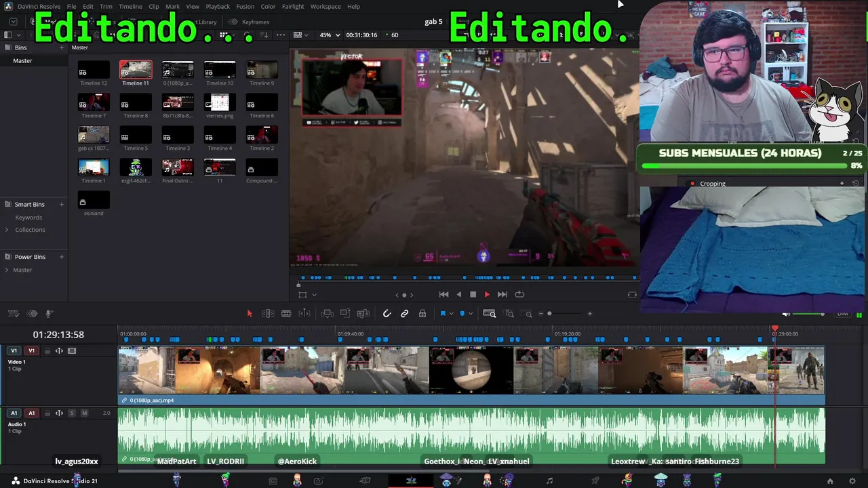Screen dimensions: 868x488
Task: Select the viernes.png thumbnail
Action: click(220, 102)
